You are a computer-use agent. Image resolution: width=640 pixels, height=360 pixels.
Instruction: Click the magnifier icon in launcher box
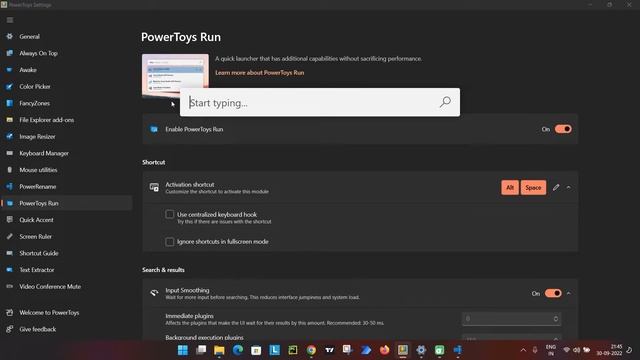[445, 102]
